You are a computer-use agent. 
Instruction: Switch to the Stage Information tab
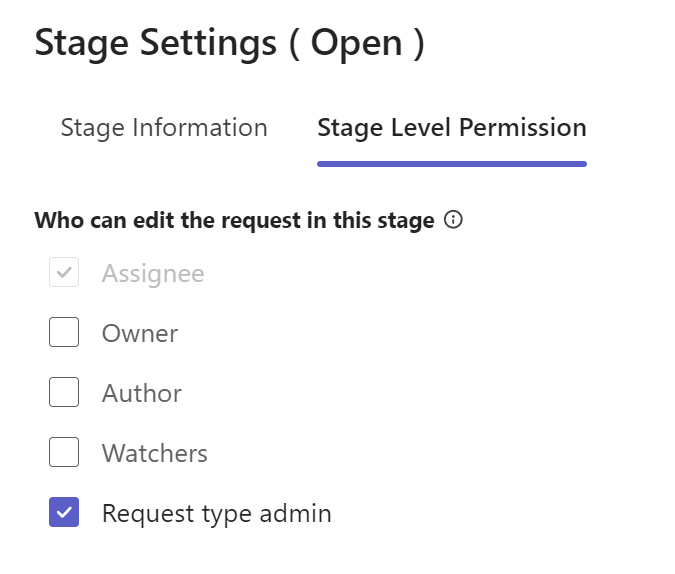tap(164, 127)
